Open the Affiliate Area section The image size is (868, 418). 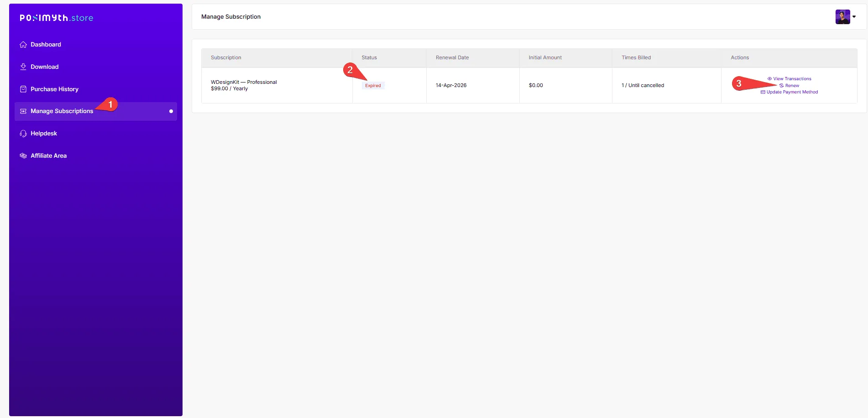(48, 156)
